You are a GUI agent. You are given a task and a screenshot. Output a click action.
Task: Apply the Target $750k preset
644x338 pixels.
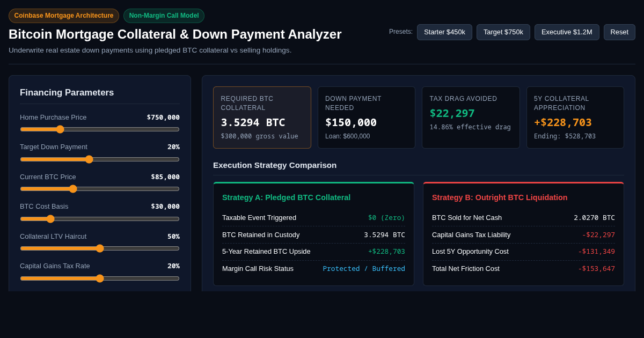point(503,32)
